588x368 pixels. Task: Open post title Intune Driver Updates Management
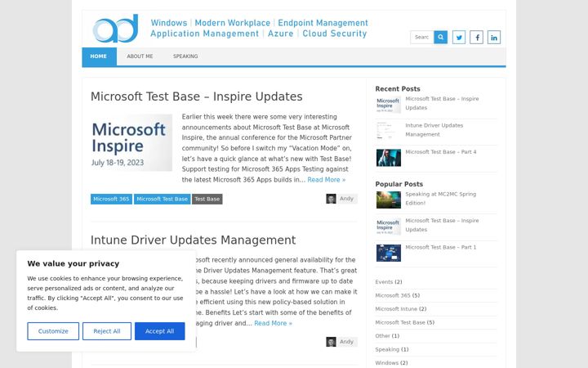(193, 240)
